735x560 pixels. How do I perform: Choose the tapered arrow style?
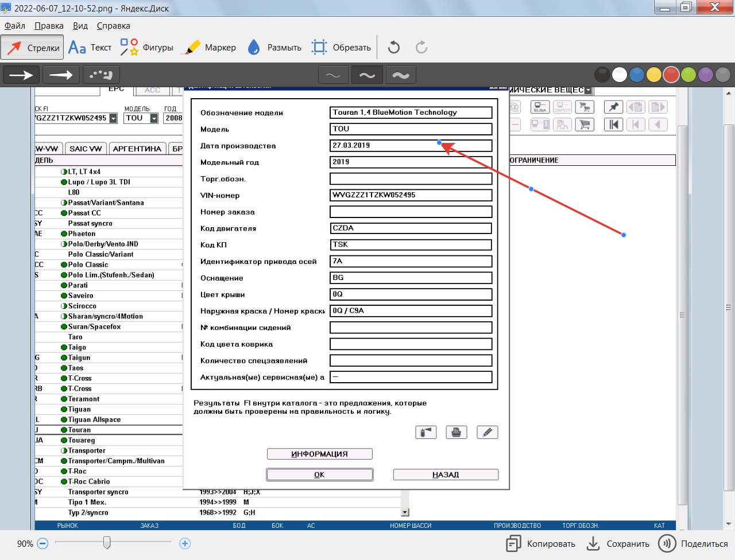61,75
